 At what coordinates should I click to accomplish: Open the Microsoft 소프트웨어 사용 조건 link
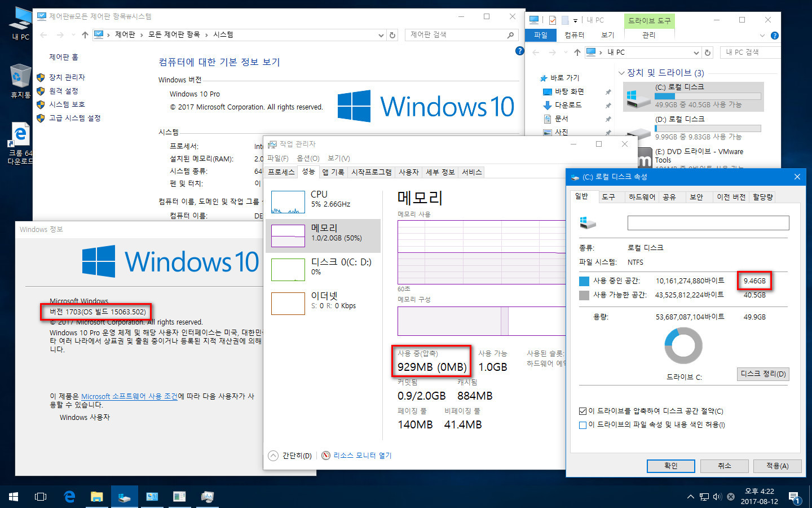click(x=129, y=396)
